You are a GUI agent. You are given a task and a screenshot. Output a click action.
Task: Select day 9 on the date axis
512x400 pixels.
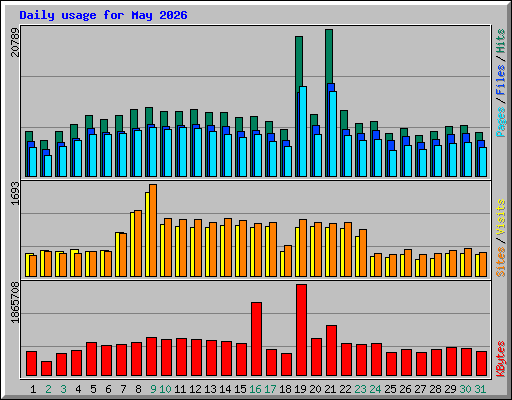pos(153,389)
